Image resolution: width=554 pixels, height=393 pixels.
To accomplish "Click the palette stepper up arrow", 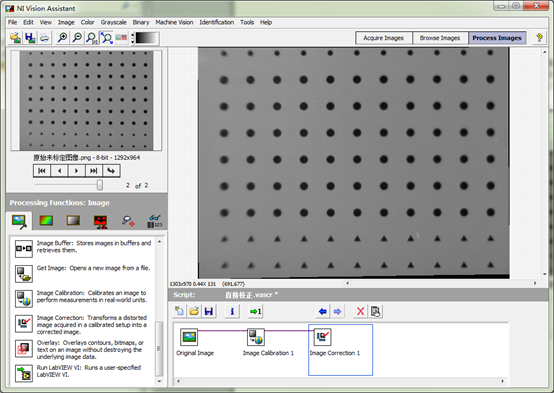I will 132,35.
